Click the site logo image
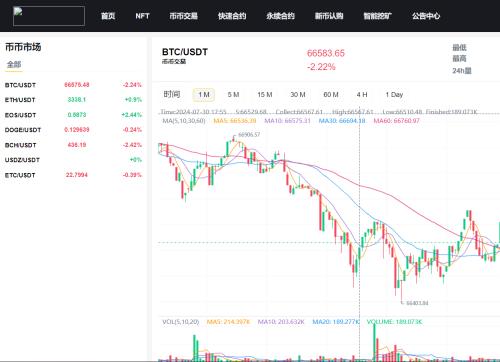The image size is (500, 362). pyautogui.click(x=49, y=16)
